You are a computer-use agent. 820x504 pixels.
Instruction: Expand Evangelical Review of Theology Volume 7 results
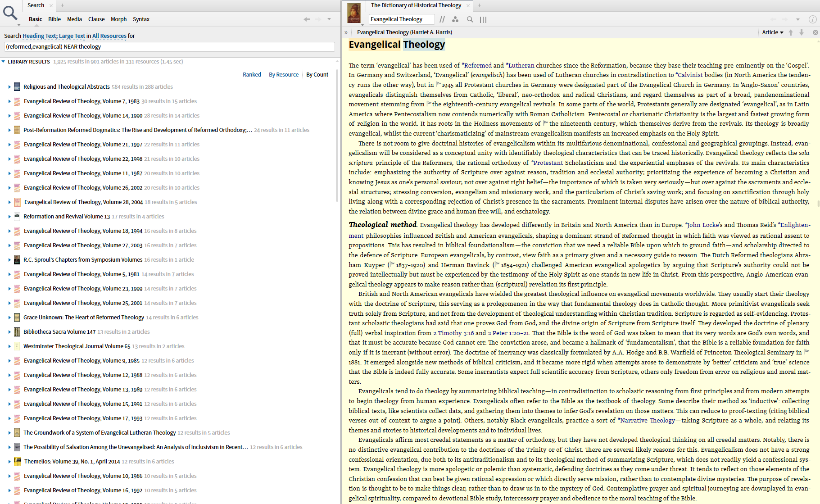point(9,101)
